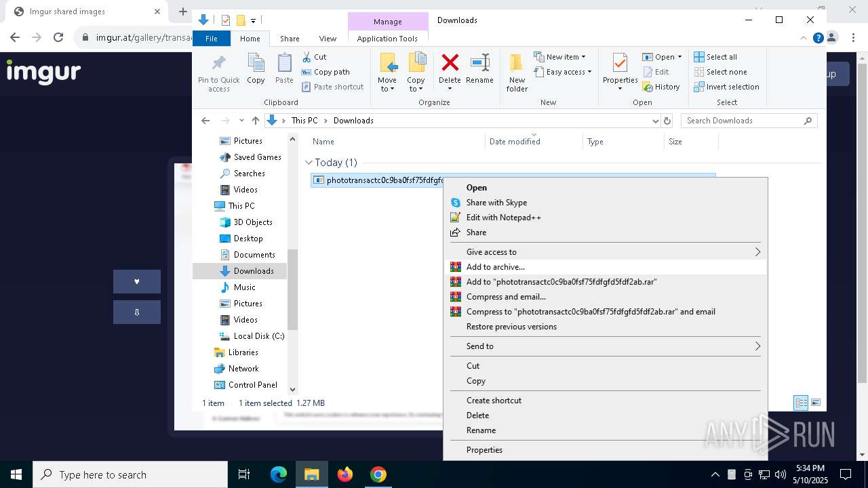This screenshot has height=488, width=868.
Task: Choose Share with Skype
Action: (605, 203)
